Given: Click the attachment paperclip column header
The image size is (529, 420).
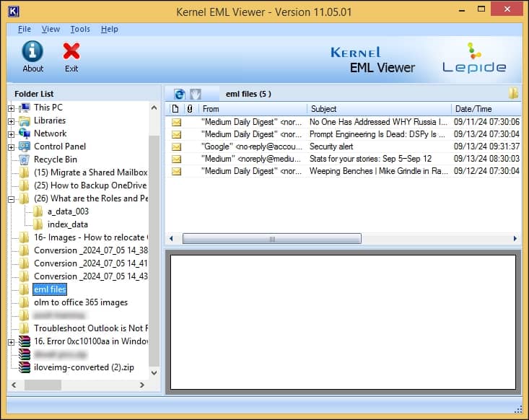Looking at the screenshot, I should click(x=190, y=109).
